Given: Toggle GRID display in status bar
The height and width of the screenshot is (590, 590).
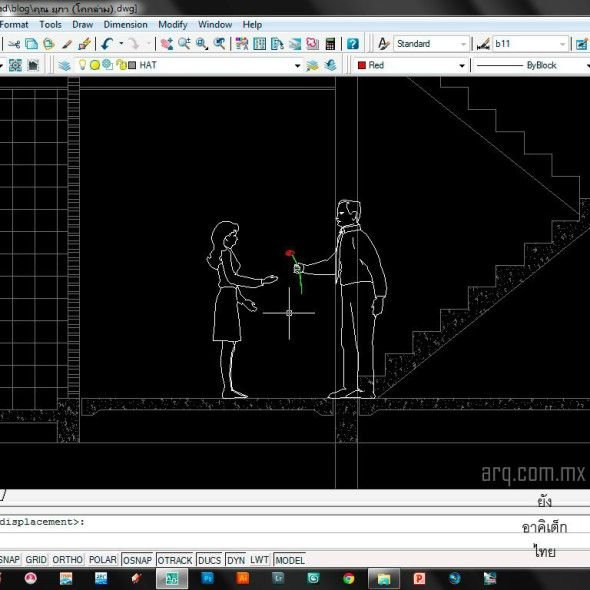Looking at the screenshot, I should pyautogui.click(x=36, y=560).
